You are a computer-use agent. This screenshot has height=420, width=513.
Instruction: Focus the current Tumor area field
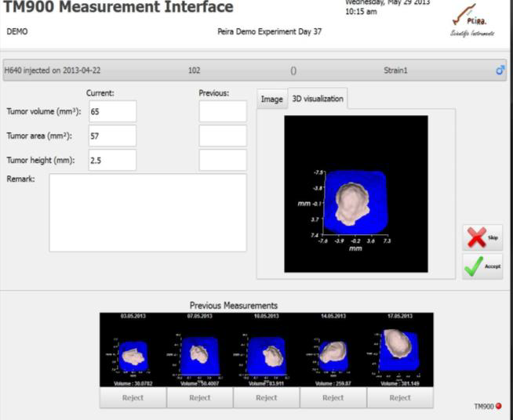coord(112,136)
